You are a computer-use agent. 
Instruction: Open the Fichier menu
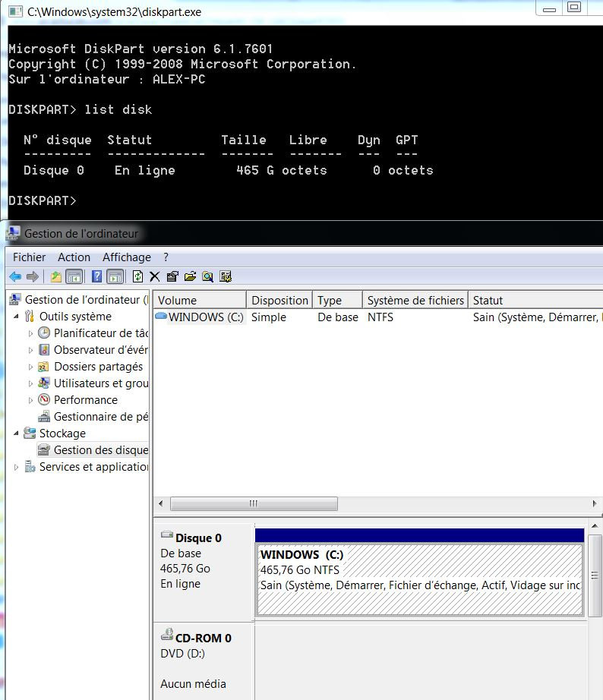(29, 257)
